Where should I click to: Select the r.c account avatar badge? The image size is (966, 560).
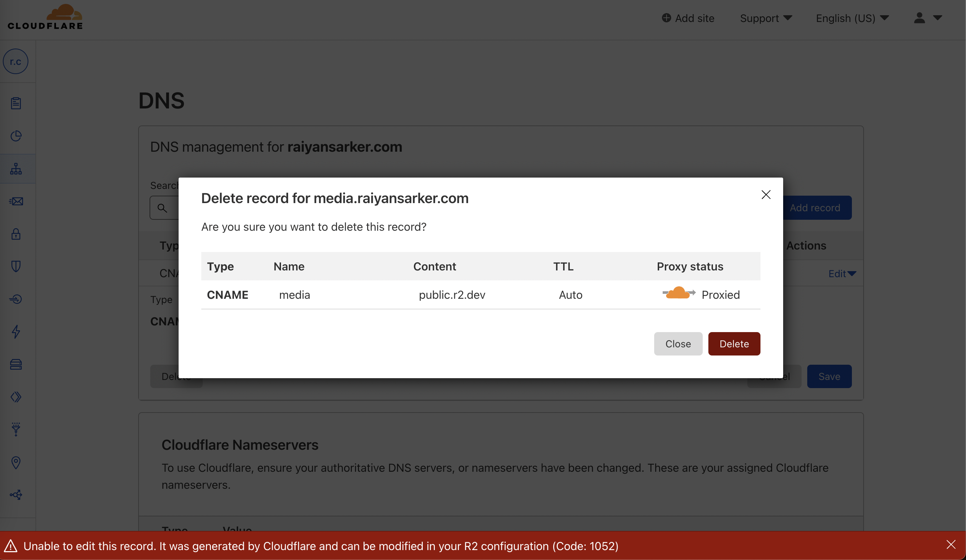(x=16, y=61)
